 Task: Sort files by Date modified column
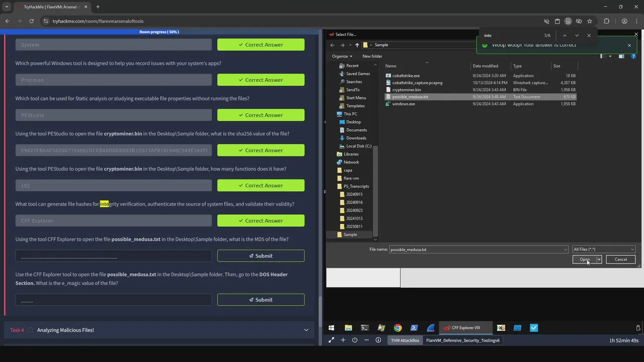click(x=486, y=66)
